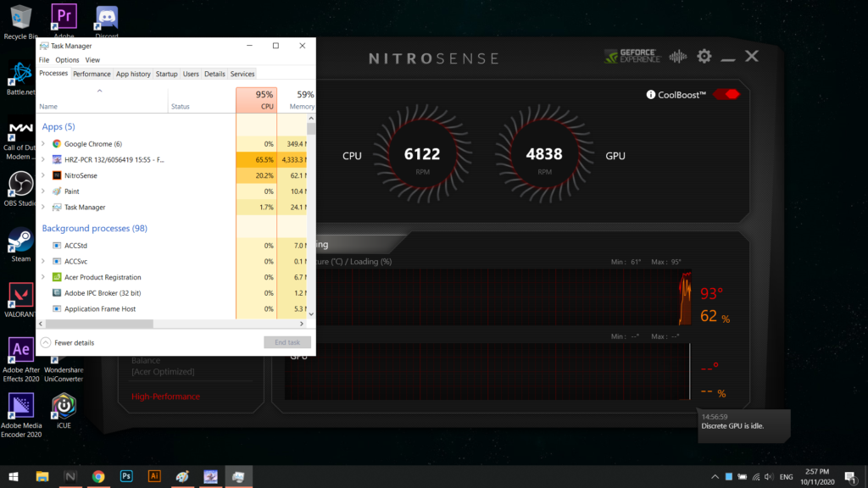Open the volume control in system tray
This screenshot has width=868, height=488.
point(769,477)
